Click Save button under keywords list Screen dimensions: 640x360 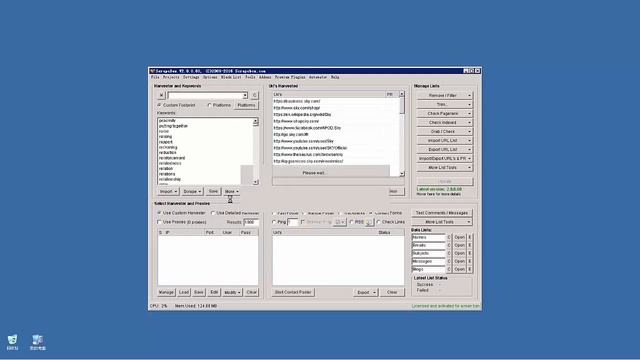pyautogui.click(x=213, y=191)
